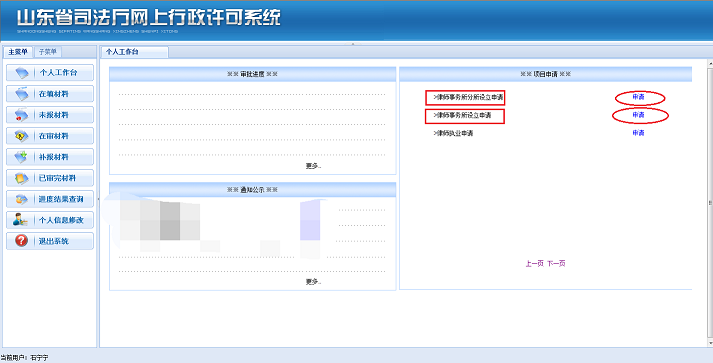Switch to the 子菜单 tab
Screen dimensions: 713x363
pyautogui.click(x=48, y=52)
